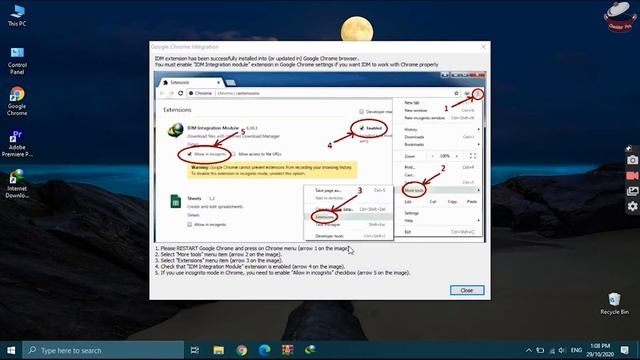Click the sync tray icon beside the network icon
640x360 pixels.
click(x=540, y=351)
